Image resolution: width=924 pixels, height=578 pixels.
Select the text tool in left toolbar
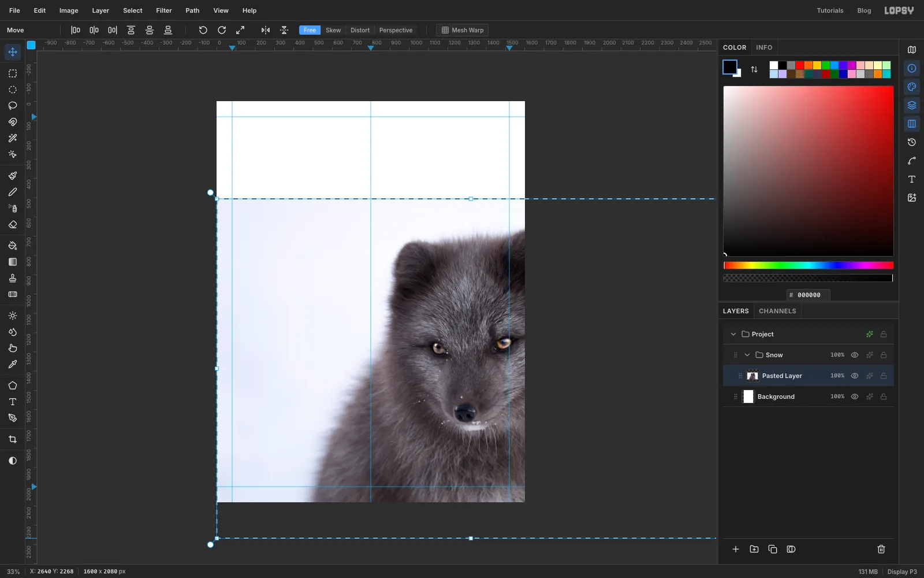[x=13, y=402]
